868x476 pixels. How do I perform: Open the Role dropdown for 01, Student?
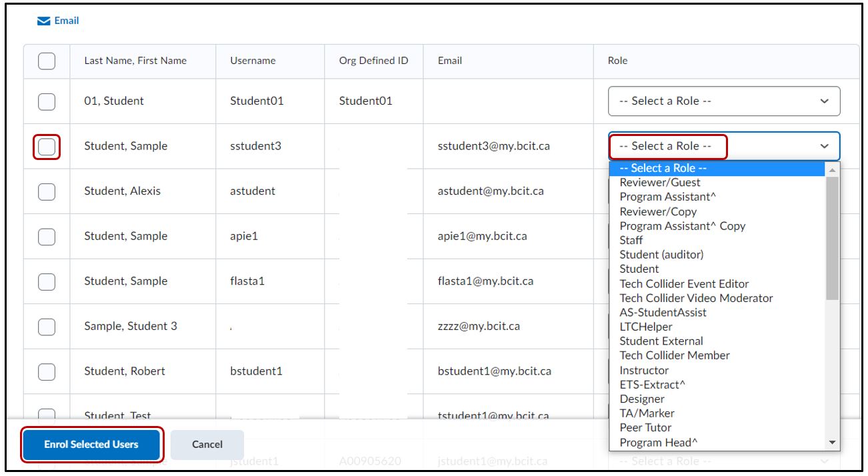[x=723, y=101]
